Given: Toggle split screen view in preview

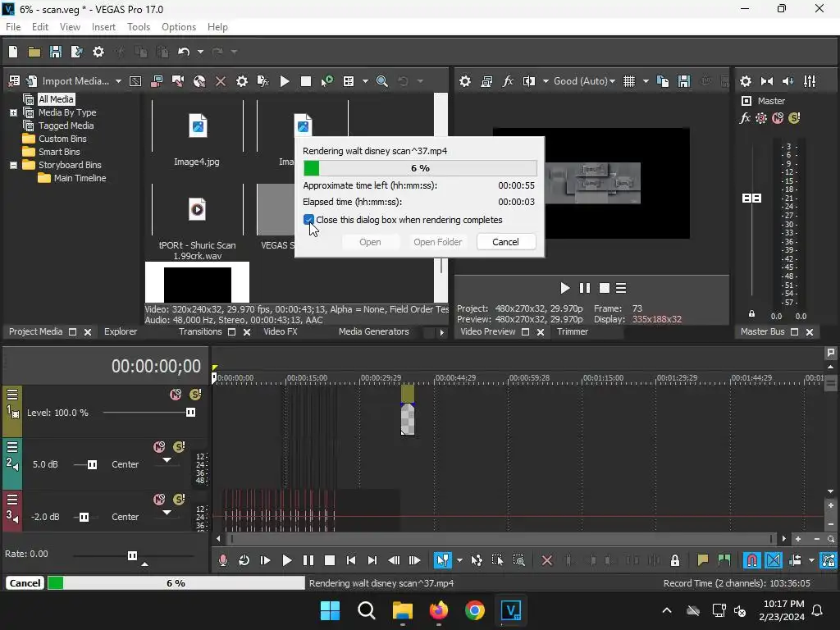Looking at the screenshot, I should tap(529, 81).
